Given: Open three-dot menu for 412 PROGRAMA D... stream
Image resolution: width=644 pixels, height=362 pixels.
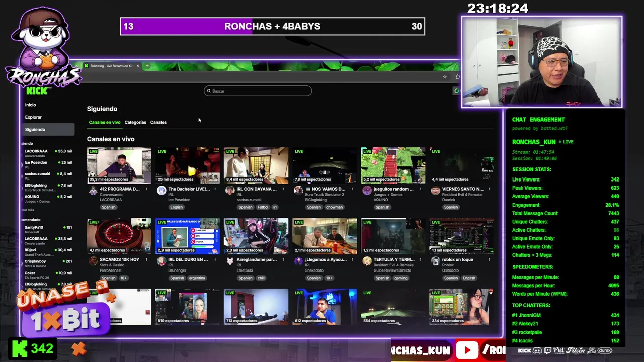Looking at the screenshot, I should (146, 189).
